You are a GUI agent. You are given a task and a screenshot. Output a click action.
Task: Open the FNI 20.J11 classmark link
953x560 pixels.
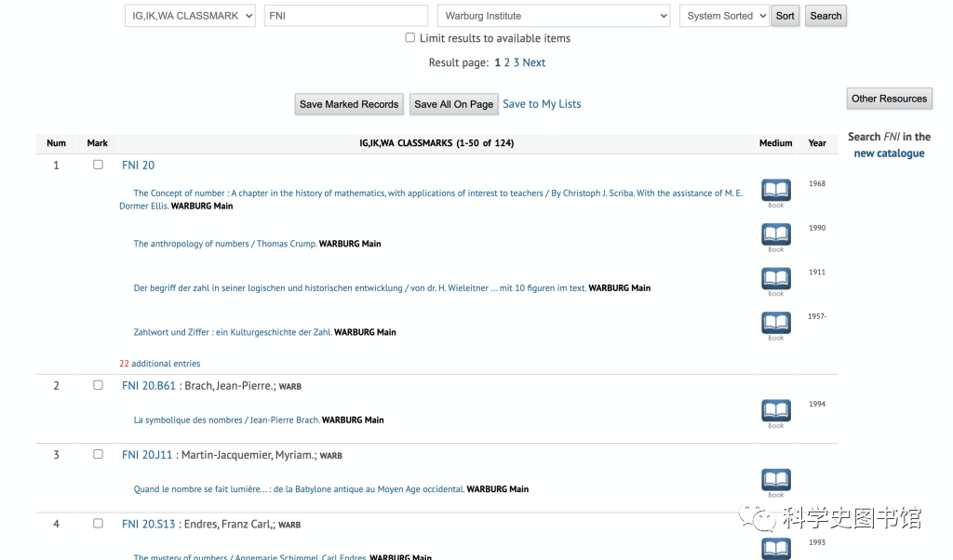tap(147, 455)
